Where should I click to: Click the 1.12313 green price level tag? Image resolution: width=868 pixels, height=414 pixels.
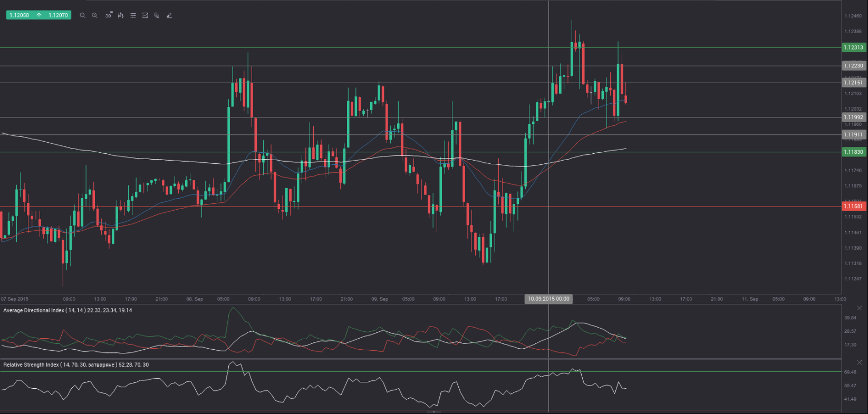click(854, 47)
